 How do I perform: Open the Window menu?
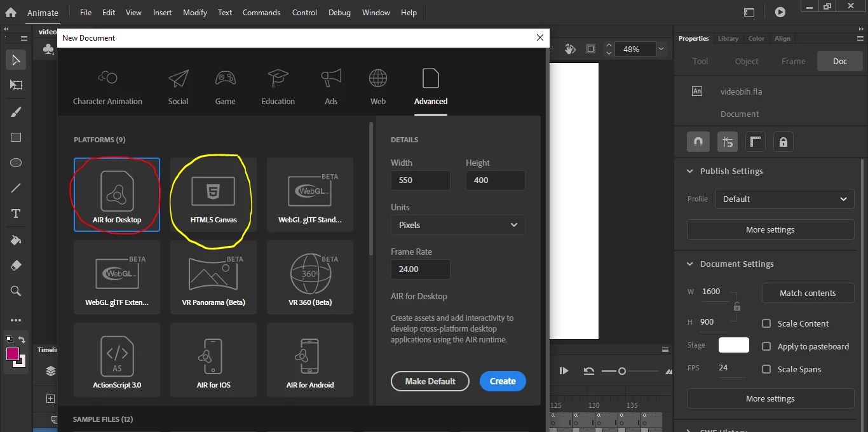pyautogui.click(x=376, y=12)
